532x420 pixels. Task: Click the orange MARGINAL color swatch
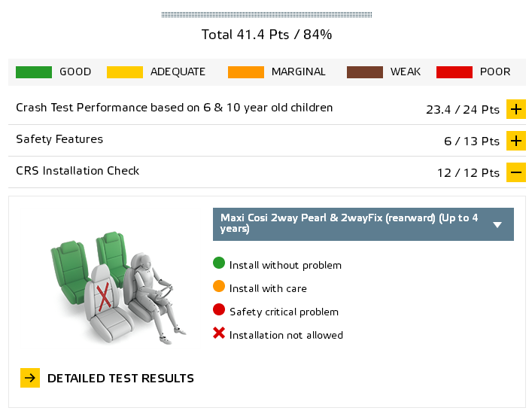246,72
